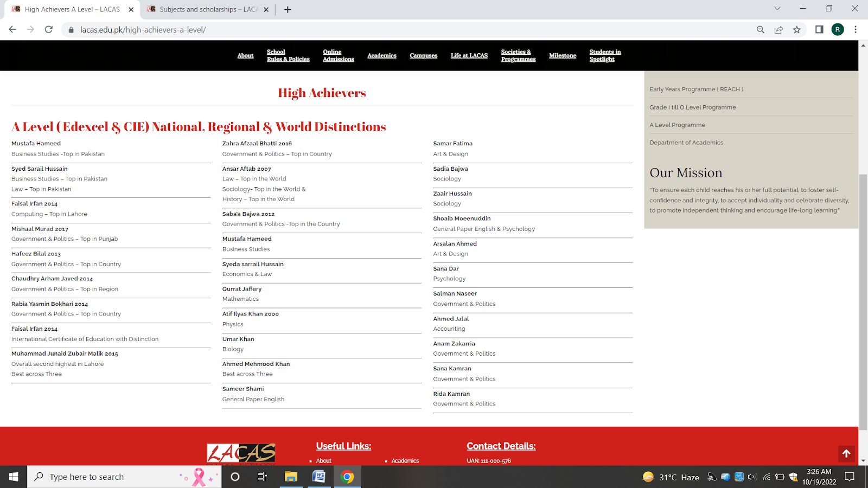The width and height of the screenshot is (868, 488).
Task: Open the Chrome three-dot menu
Action: coord(856,30)
